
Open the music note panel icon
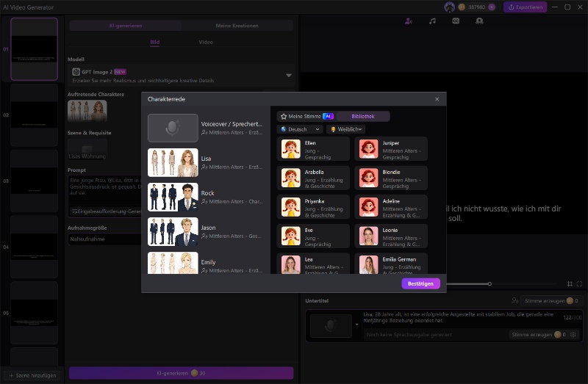tap(432, 21)
